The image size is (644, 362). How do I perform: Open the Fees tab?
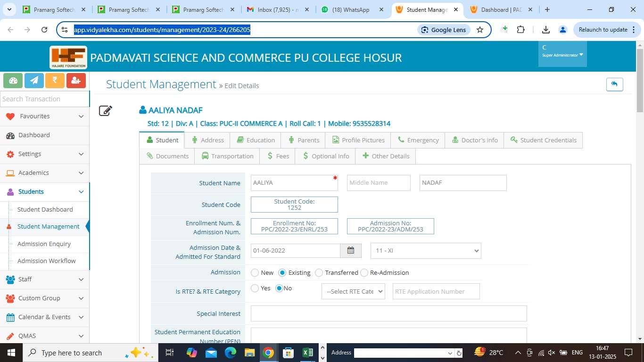pos(278,156)
